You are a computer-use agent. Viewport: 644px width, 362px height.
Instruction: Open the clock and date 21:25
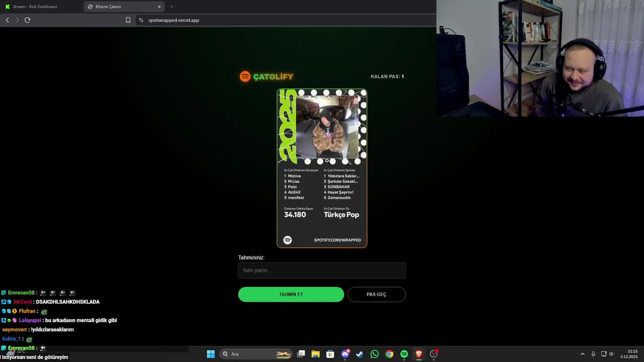[629, 354]
